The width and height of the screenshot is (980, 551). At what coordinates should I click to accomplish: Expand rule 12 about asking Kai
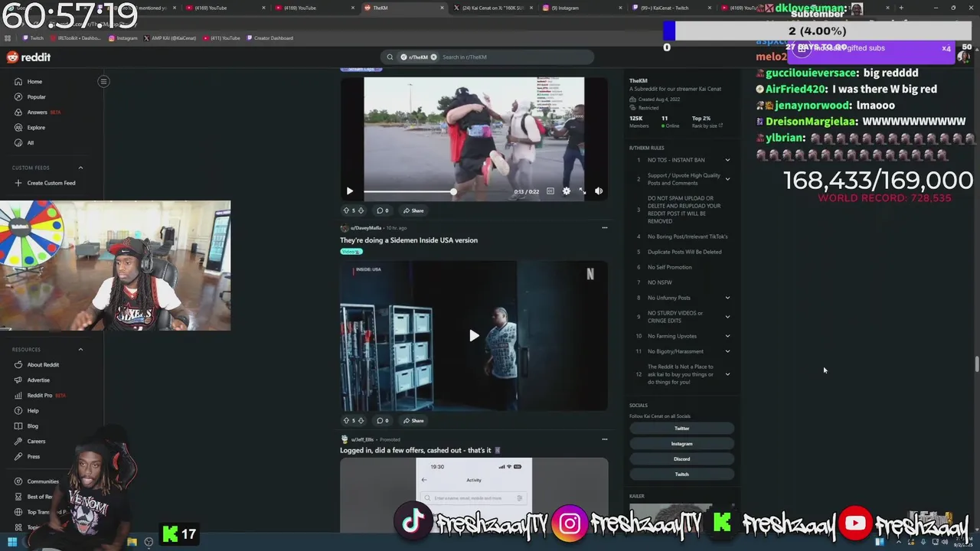[x=727, y=374]
